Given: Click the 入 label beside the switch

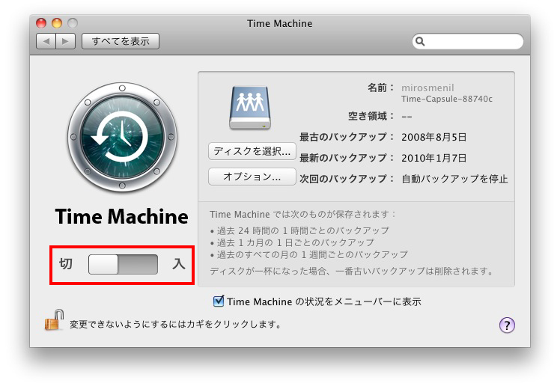Looking at the screenshot, I should 179,264.
